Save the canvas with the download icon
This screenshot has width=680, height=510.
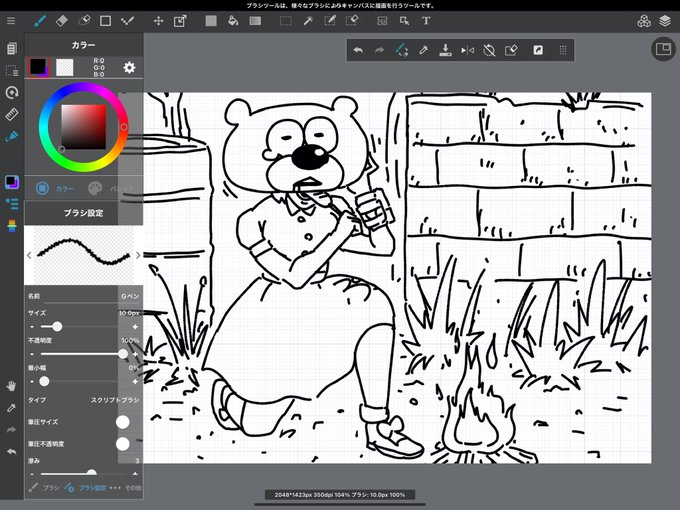(x=445, y=50)
